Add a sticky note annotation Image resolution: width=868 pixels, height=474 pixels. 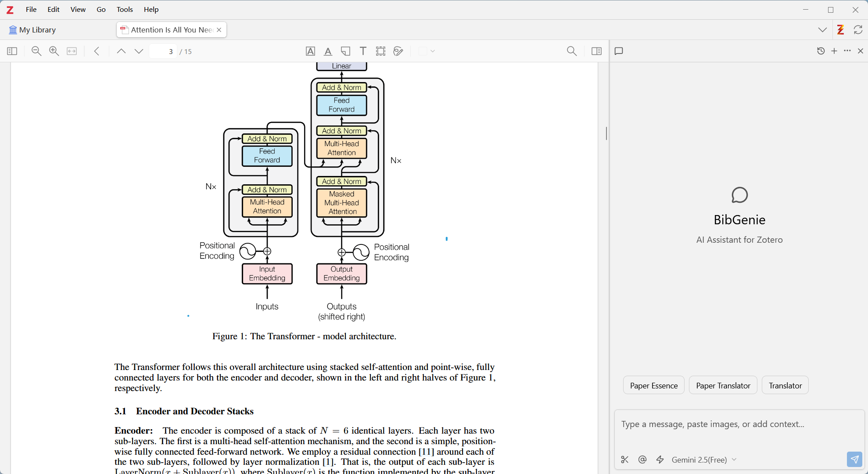click(345, 51)
